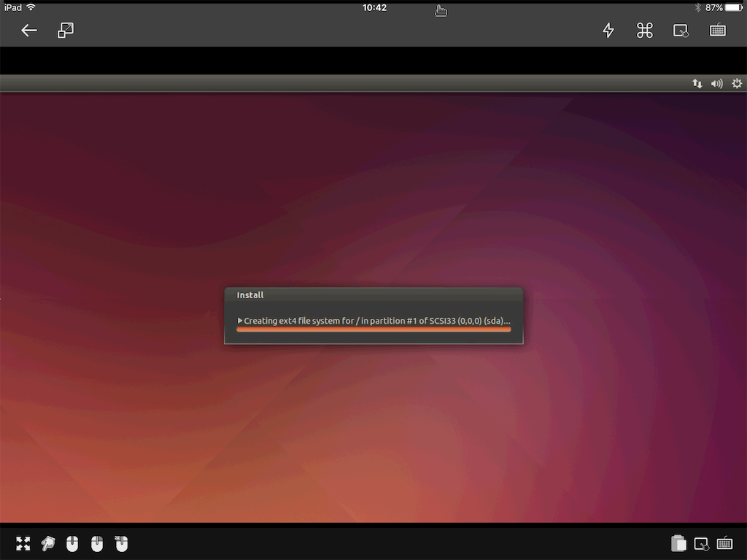Choose the double-click mouse icon
Screen dimensions: 747x560
[122, 543]
